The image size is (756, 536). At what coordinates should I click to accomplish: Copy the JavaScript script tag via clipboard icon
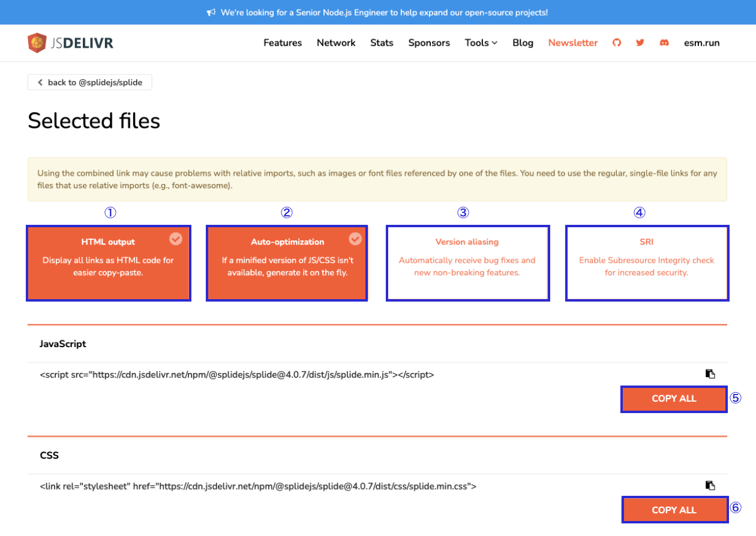click(x=710, y=374)
